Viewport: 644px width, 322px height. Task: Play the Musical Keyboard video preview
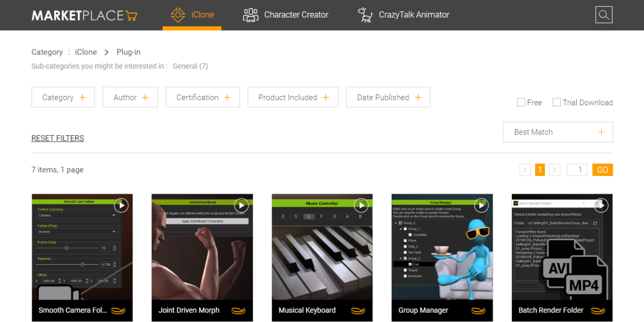361,205
